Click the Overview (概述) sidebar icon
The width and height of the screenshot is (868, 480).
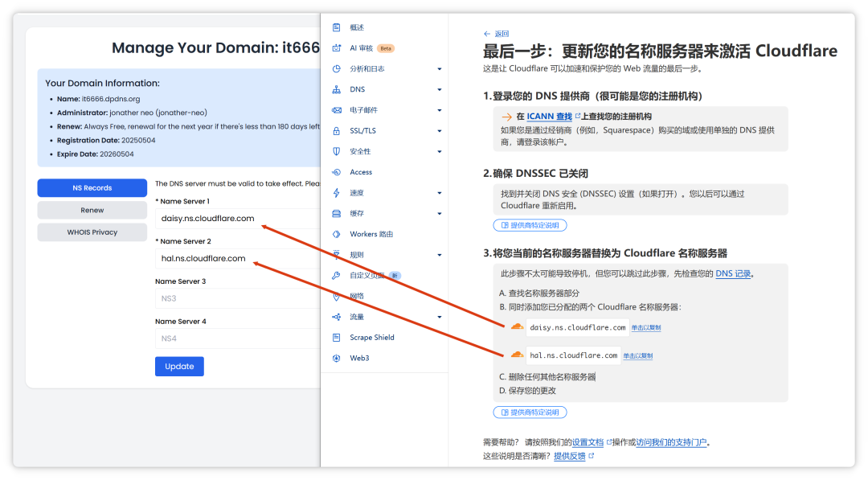pyautogui.click(x=336, y=27)
